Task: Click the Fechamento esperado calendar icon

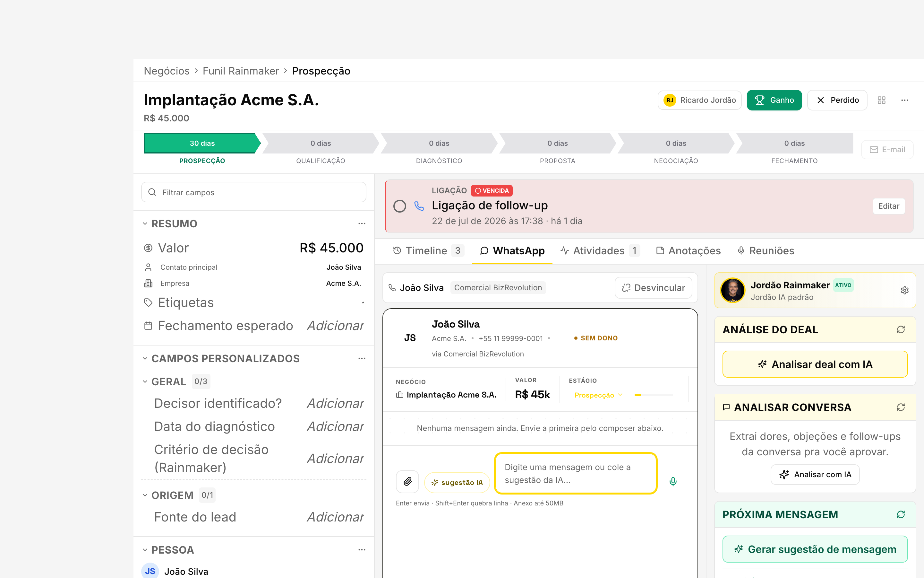Action: (x=148, y=326)
